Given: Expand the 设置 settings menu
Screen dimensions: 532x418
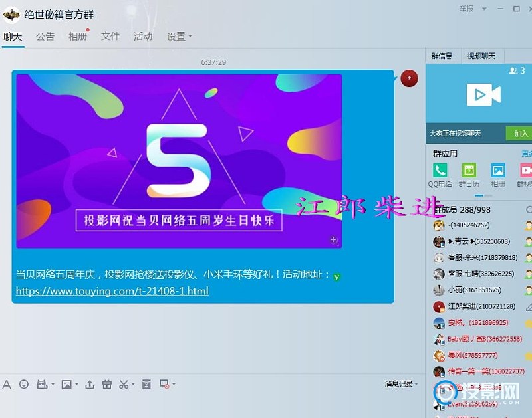Looking at the screenshot, I should 179,36.
